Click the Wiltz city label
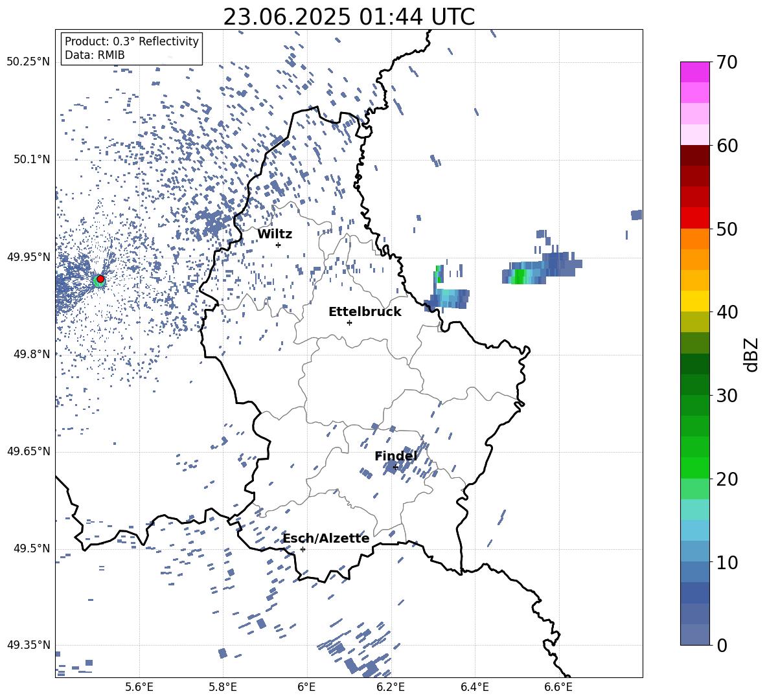767x700 pixels. [275, 234]
